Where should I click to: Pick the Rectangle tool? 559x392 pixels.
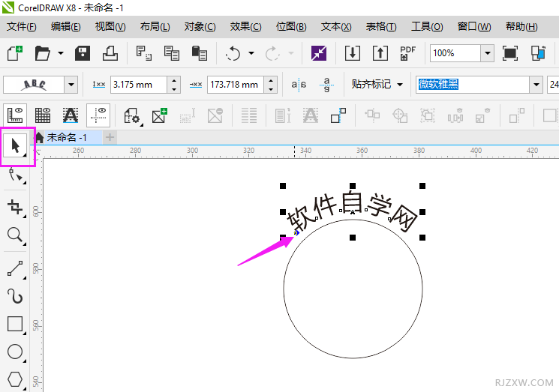point(15,324)
